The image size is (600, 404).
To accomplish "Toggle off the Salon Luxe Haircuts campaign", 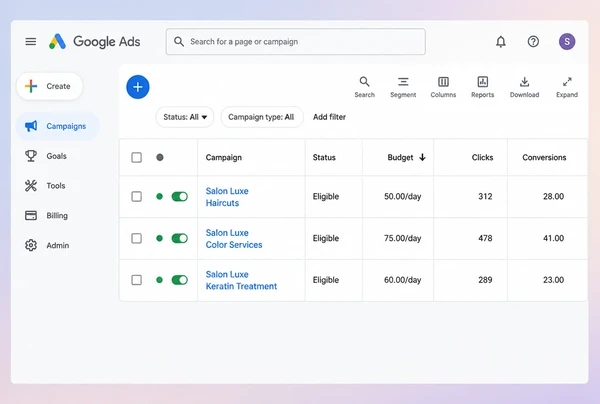I will pyautogui.click(x=179, y=196).
